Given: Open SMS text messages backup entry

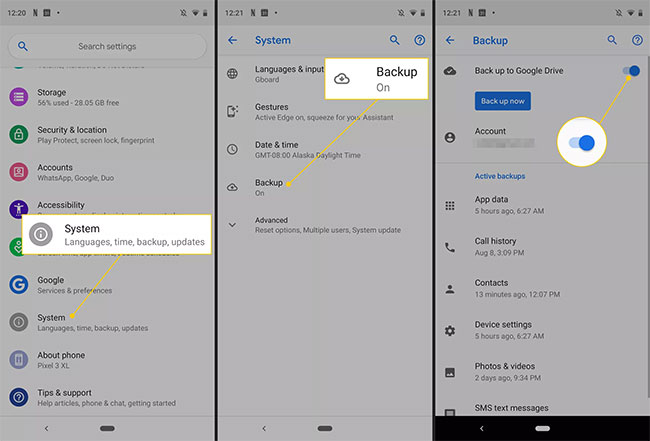Looking at the screenshot, I should 543,408.
